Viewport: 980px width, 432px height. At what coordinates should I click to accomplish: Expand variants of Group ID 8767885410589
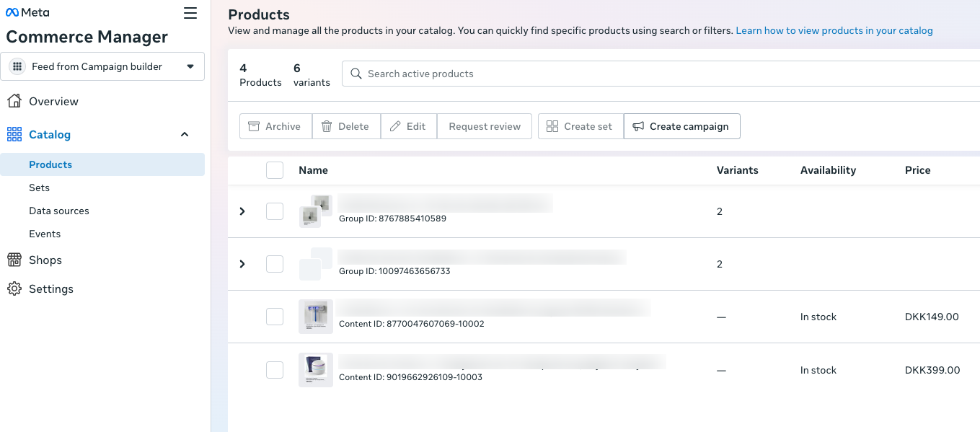(x=242, y=211)
